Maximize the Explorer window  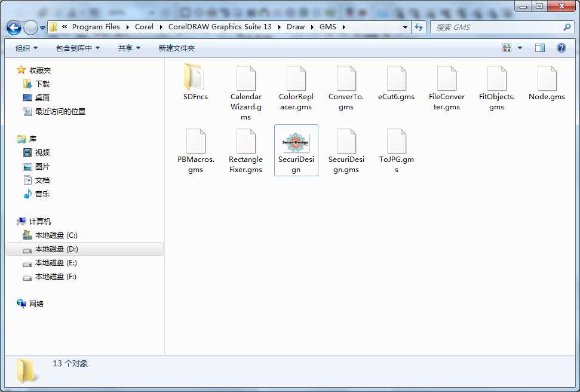pos(539,6)
